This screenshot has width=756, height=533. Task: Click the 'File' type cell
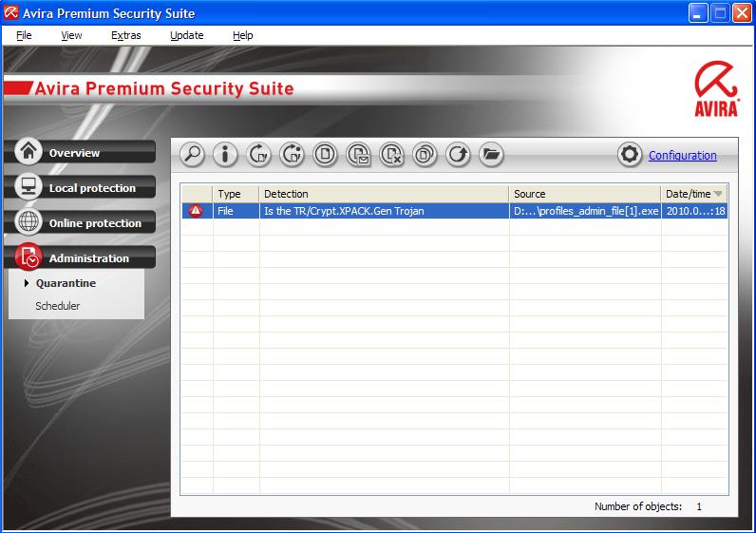click(x=236, y=211)
